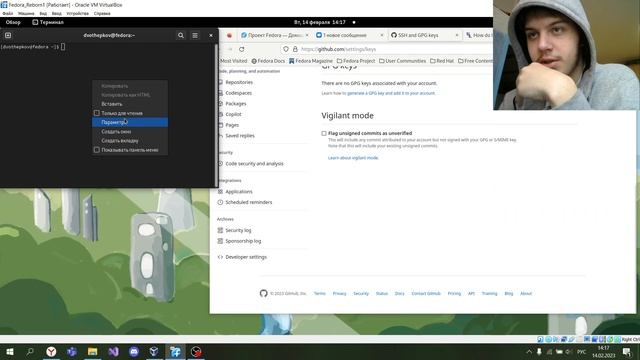Screen dimensions: 640x360
Task: Open VirtualBox 'Справка' menu
Action: (x=102, y=13)
